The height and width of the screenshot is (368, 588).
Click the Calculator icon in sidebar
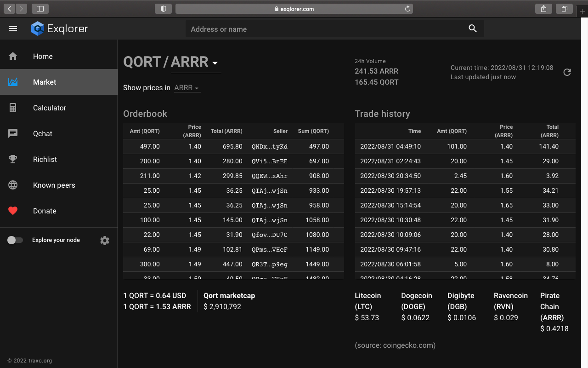pyautogui.click(x=13, y=108)
